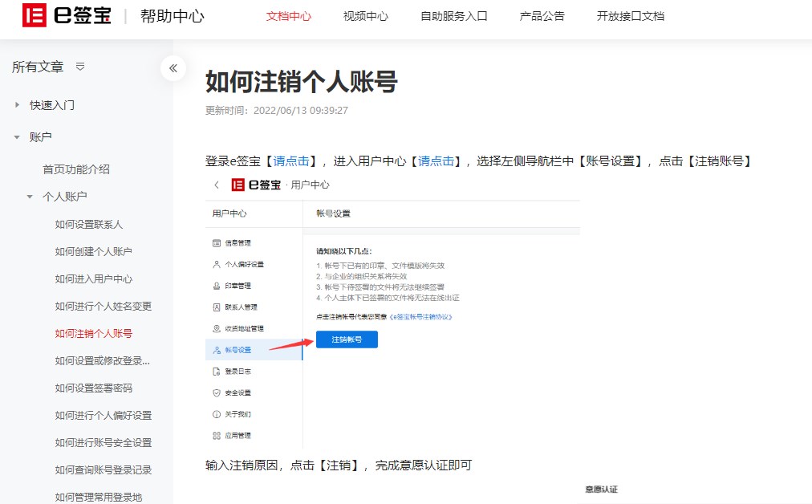Click 请点击 link after 进入用户中心
Viewport: 812px width, 504px height.
click(436, 161)
